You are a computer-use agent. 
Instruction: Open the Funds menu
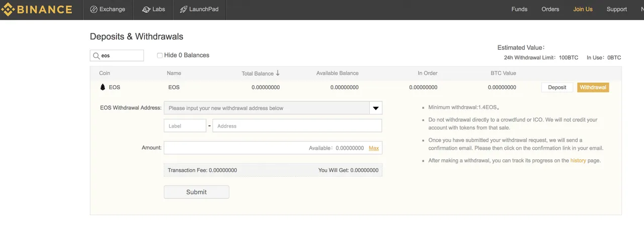tap(519, 10)
